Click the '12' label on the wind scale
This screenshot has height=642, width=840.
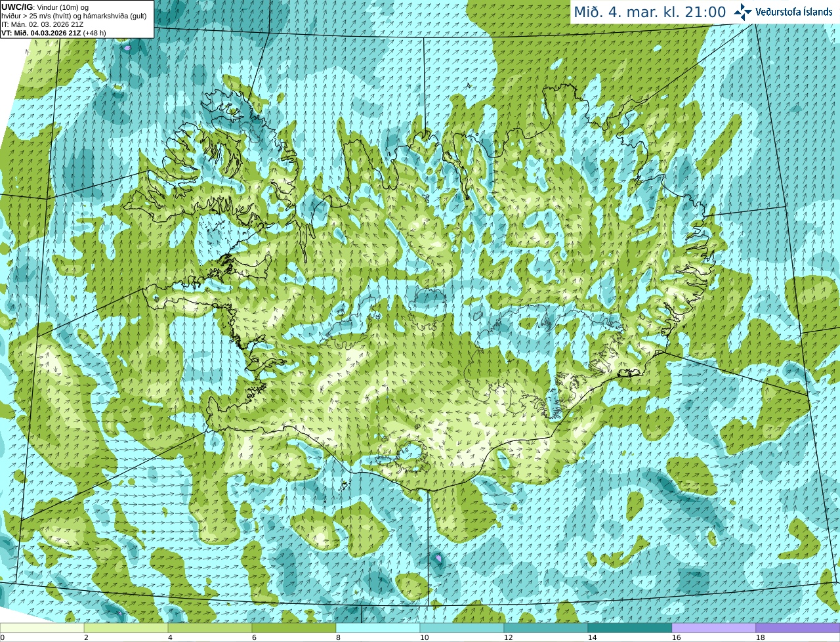click(x=508, y=637)
